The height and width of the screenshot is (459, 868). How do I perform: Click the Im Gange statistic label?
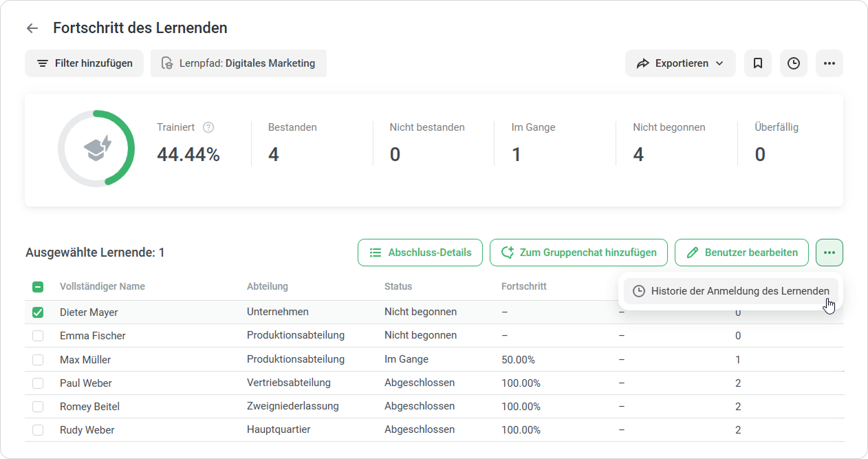pyautogui.click(x=533, y=127)
